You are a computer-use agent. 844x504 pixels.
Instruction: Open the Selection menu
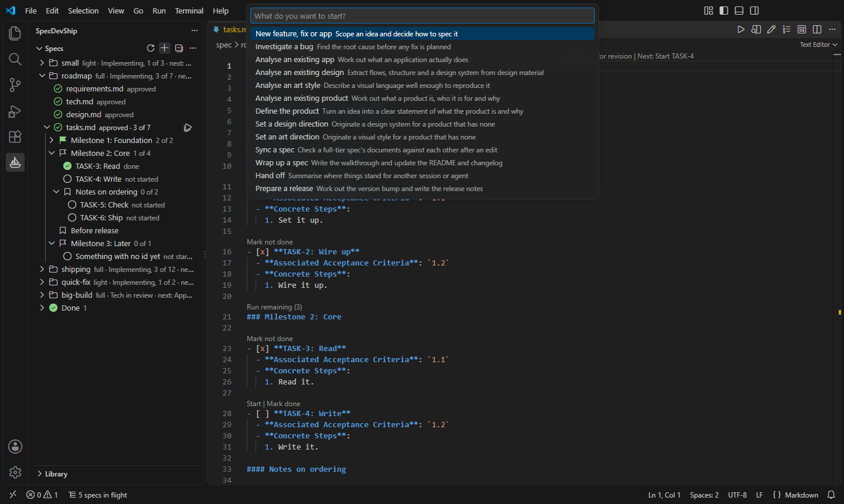click(83, 11)
